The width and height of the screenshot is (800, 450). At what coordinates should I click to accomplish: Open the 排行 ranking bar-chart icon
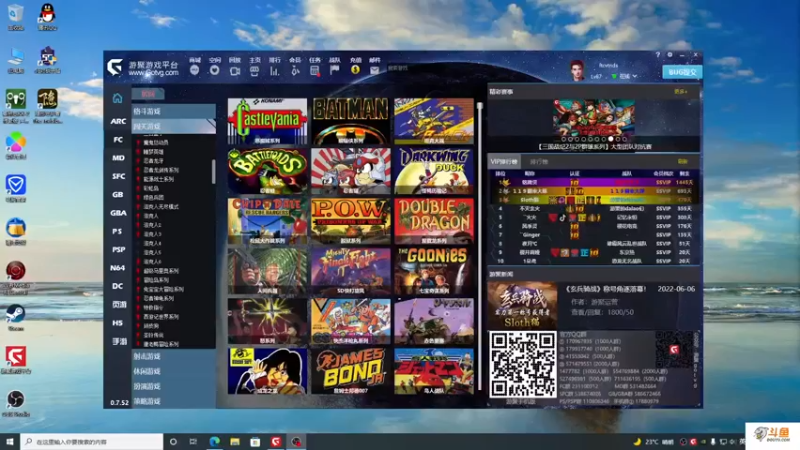(274, 71)
